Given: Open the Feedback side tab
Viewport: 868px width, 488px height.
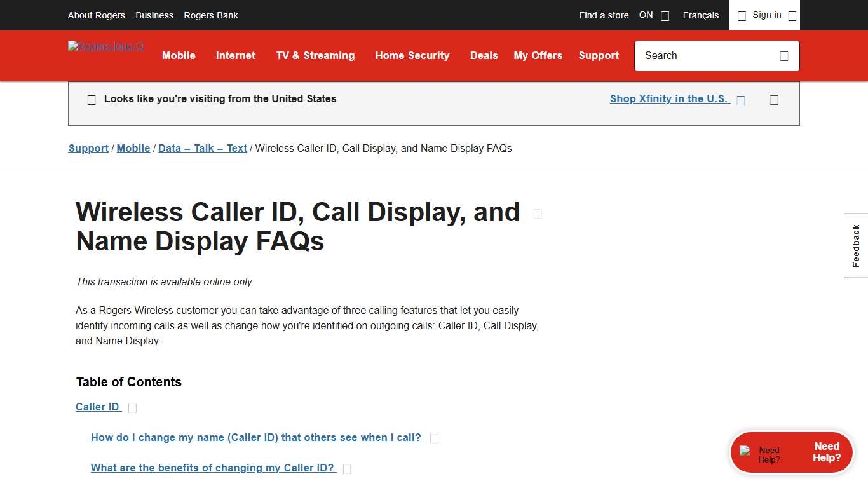Looking at the screenshot, I should [x=855, y=245].
